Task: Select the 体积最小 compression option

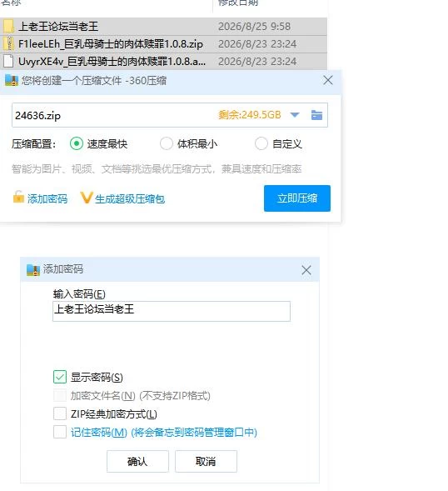Action: 166,143
